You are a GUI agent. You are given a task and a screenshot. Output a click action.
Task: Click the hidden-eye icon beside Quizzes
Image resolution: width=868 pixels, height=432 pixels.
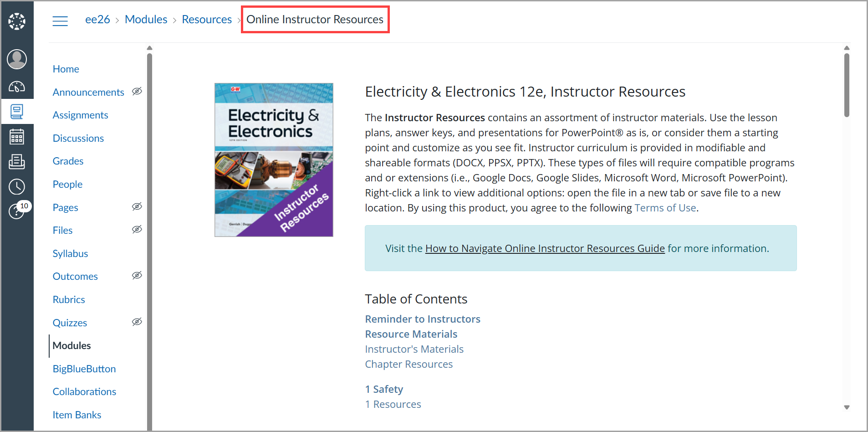click(137, 322)
